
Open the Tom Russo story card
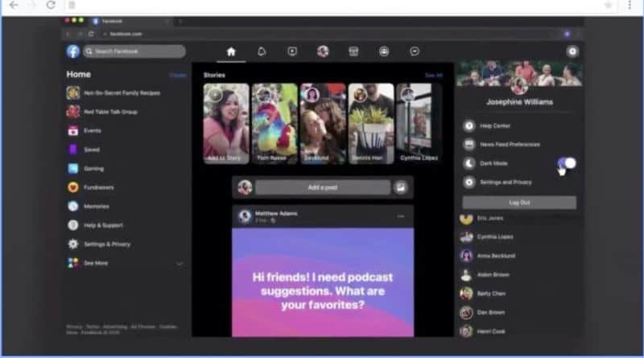tap(275, 124)
